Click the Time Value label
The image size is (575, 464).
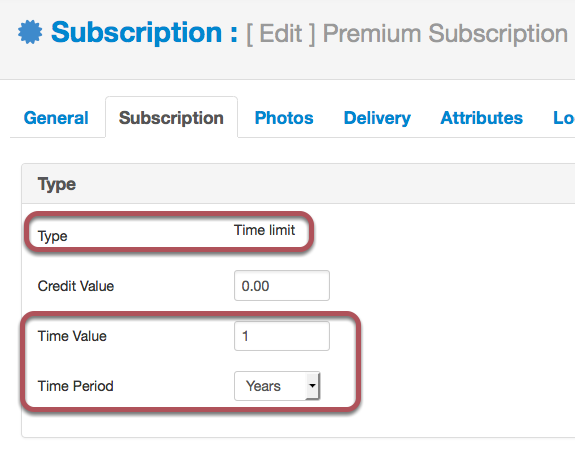point(72,336)
